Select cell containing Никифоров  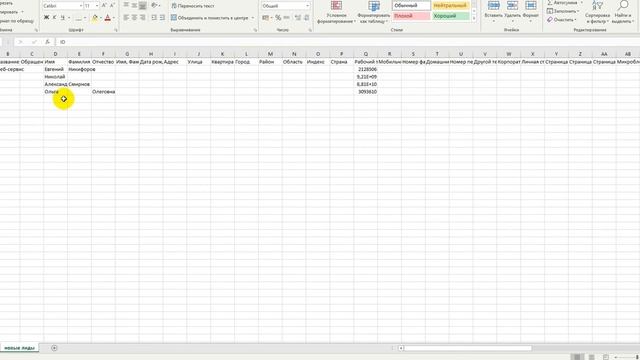click(79, 69)
